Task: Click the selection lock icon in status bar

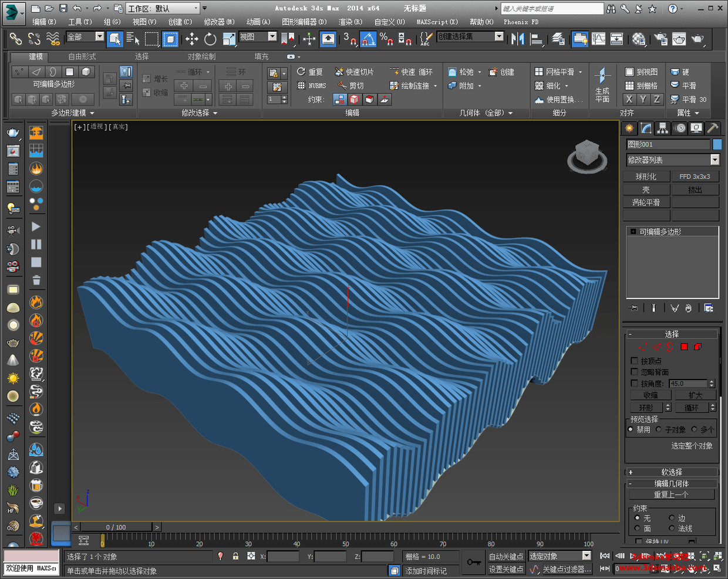Action: point(235,556)
